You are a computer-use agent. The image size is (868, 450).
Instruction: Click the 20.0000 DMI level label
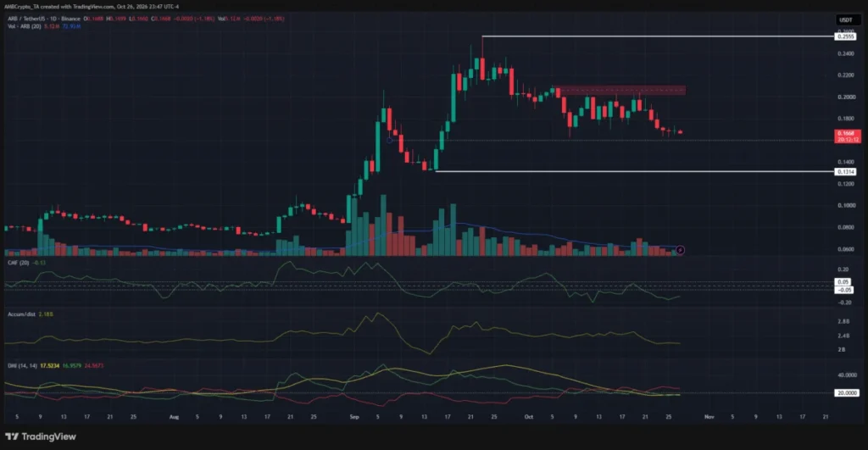(847, 393)
